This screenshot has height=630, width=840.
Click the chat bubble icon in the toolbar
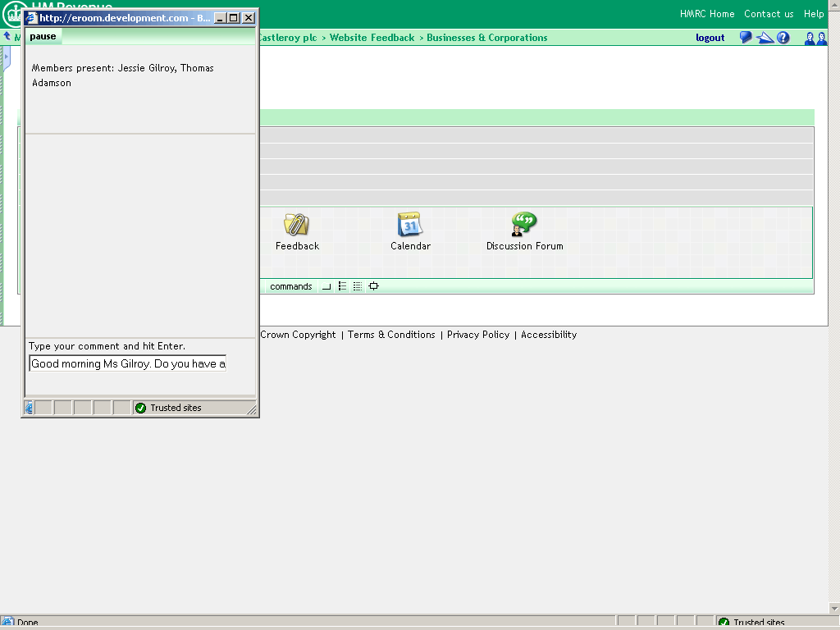[x=745, y=37]
